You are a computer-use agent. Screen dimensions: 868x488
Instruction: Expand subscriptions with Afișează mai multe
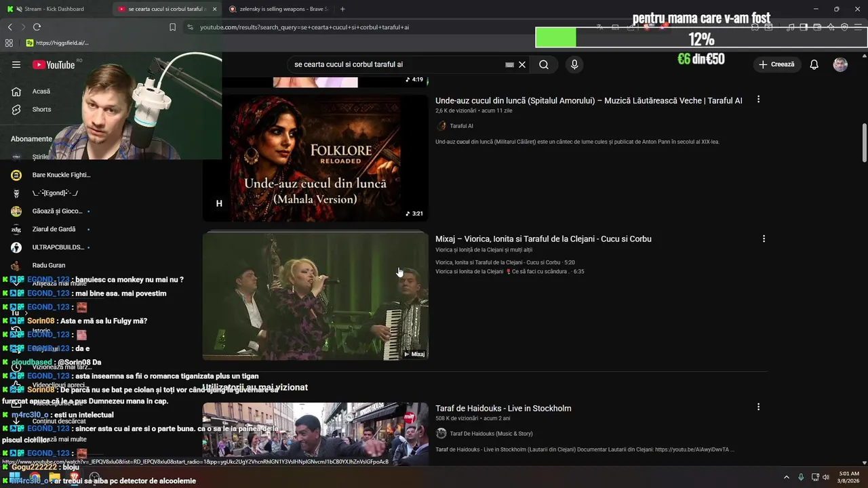[x=60, y=283]
